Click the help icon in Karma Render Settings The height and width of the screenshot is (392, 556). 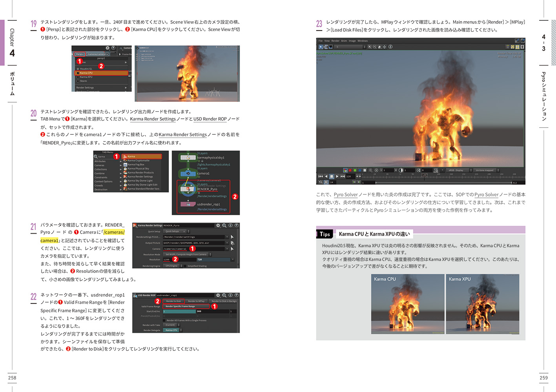[236, 225]
